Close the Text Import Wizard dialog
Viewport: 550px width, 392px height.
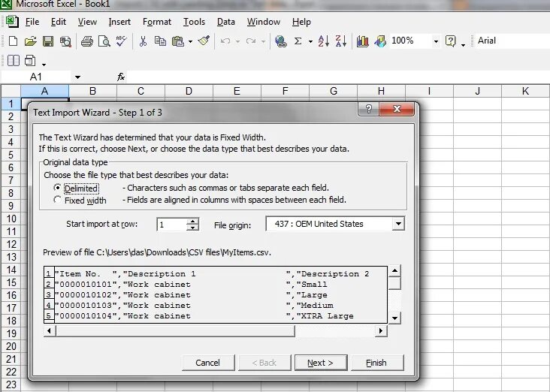pos(397,109)
